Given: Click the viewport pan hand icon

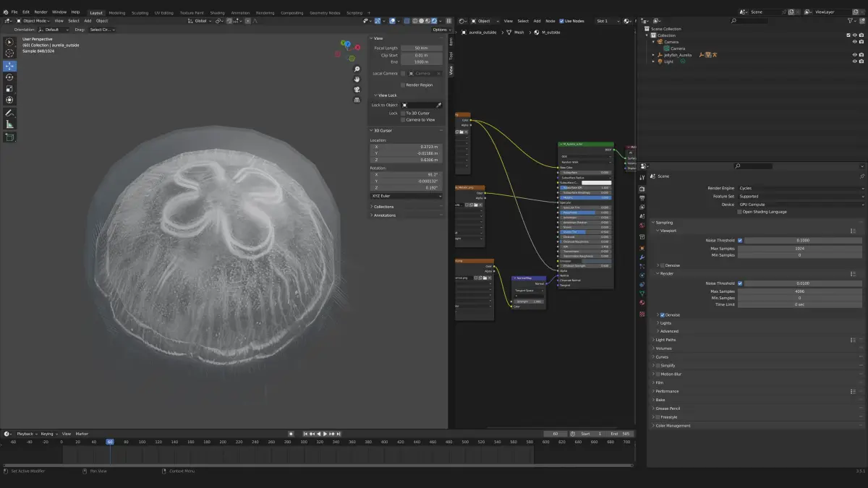Looking at the screenshot, I should 357,80.
